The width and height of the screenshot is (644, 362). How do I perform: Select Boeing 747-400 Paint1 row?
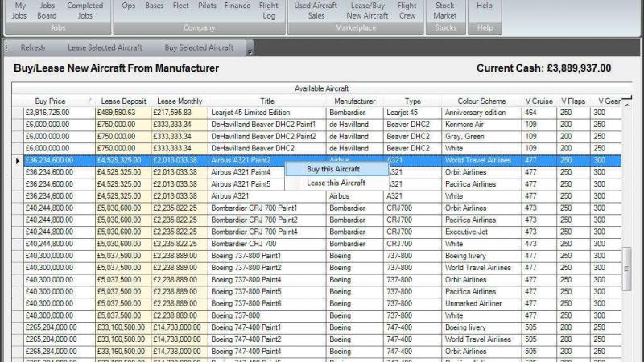tap(316, 327)
